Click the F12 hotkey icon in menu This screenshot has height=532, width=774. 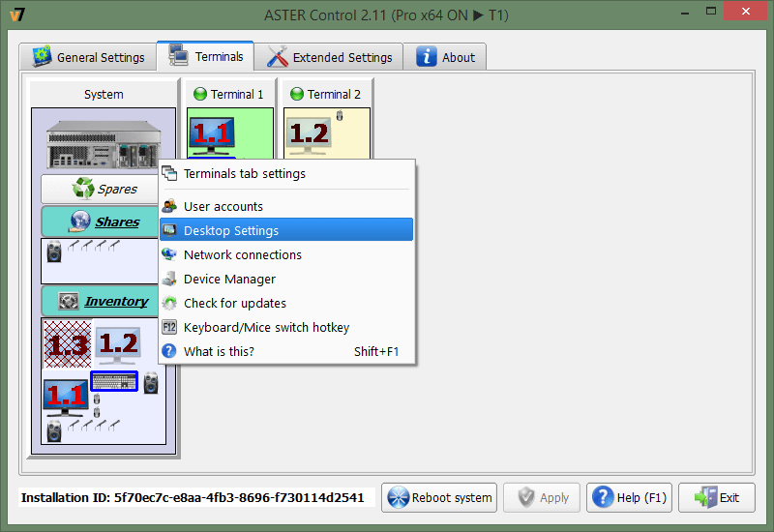169,327
